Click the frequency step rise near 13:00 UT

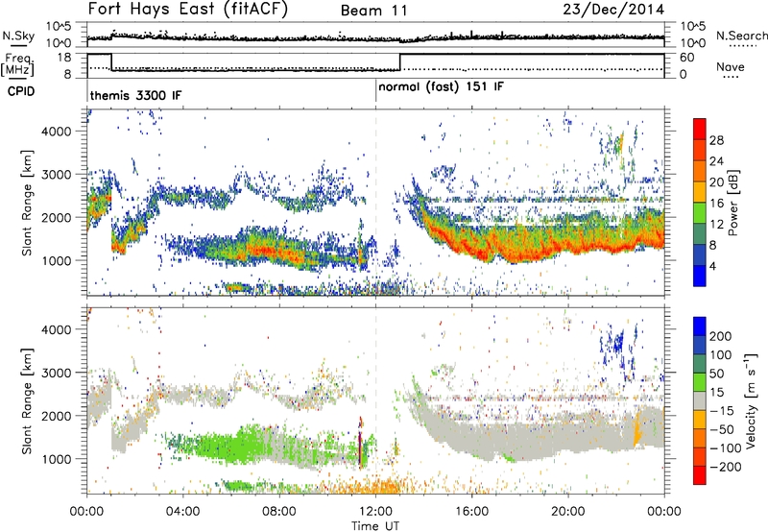coord(400,62)
